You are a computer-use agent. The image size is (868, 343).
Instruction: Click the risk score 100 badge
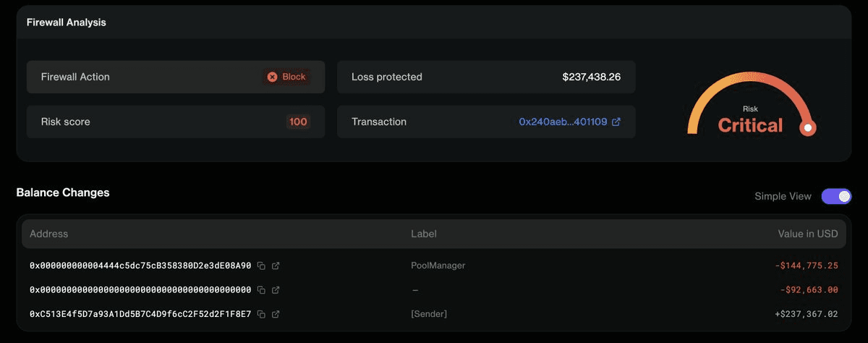(x=298, y=122)
